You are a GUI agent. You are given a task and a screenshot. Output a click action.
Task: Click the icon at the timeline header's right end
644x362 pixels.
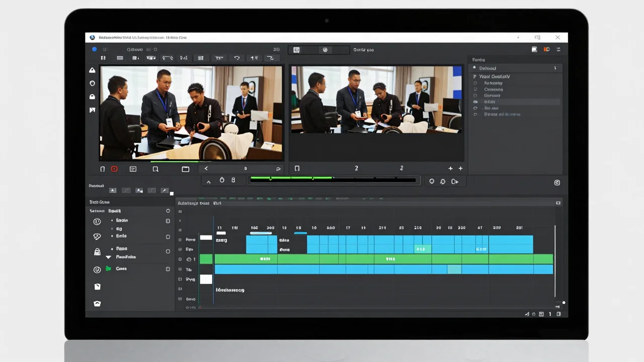point(558,203)
